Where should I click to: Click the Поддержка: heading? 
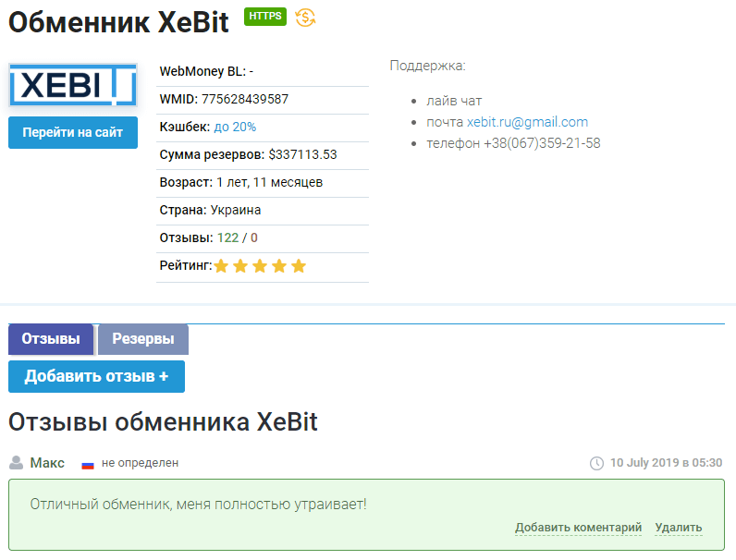tap(427, 66)
